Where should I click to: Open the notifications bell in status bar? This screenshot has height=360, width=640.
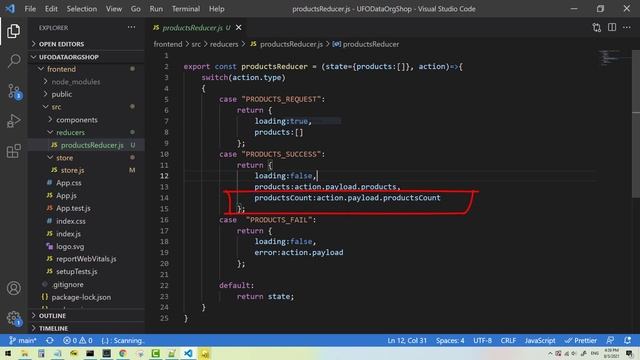tap(627, 340)
